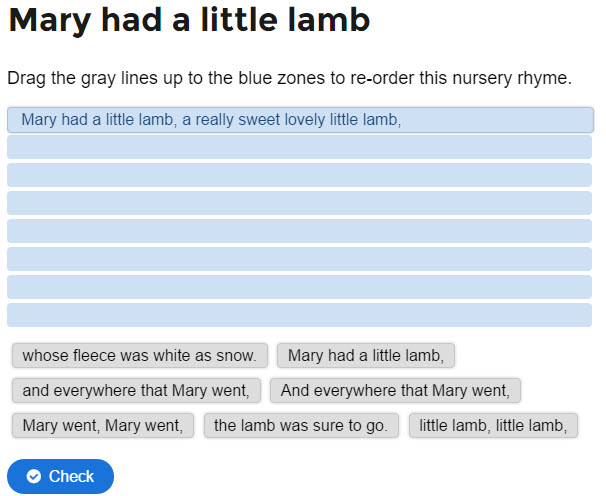Click the drag instruction text

point(289,78)
